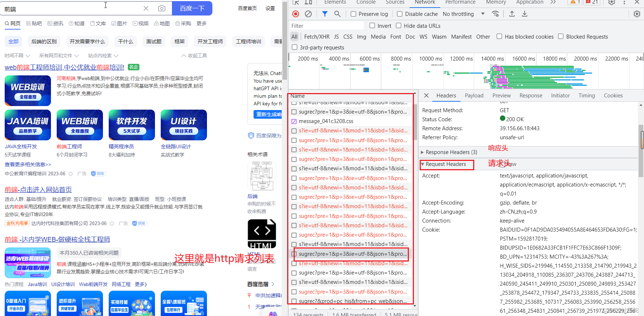The height and width of the screenshot is (316, 644).
Task: Open 站点内检索 dropdown
Action: pos(103,56)
